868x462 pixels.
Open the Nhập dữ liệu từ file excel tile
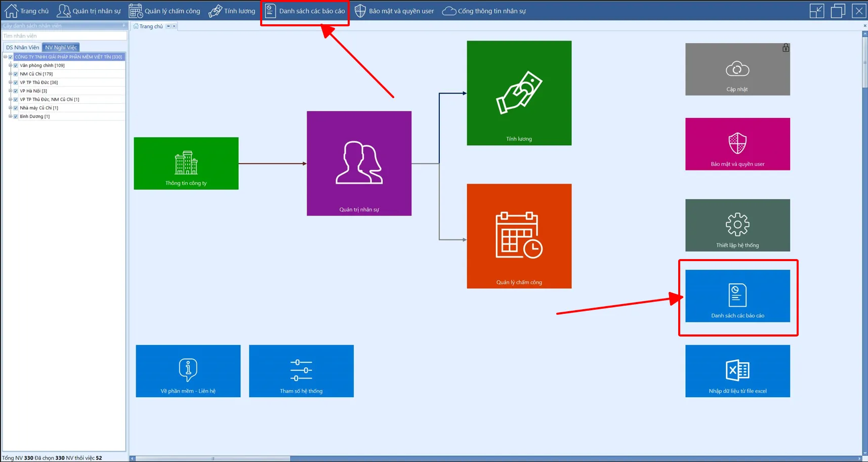tap(737, 371)
